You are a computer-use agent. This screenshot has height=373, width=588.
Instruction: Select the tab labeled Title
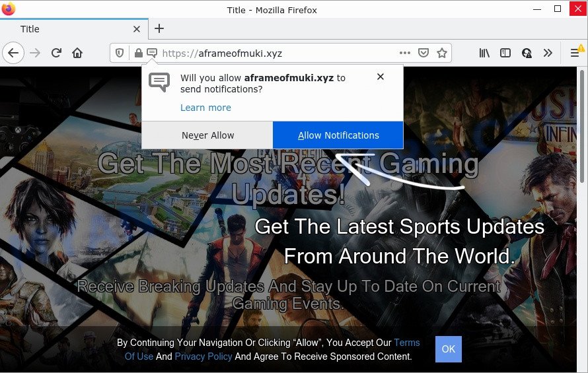pyautogui.click(x=74, y=29)
